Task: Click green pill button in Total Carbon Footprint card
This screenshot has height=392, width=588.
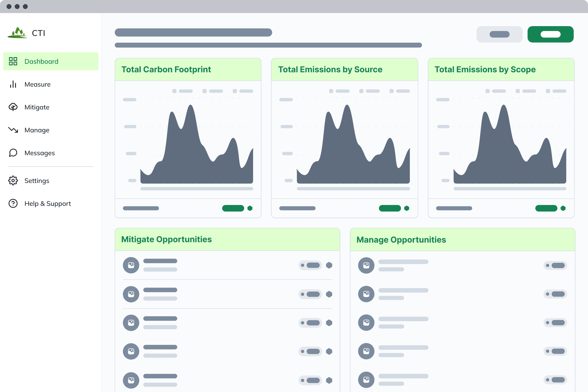Action: pyautogui.click(x=233, y=208)
